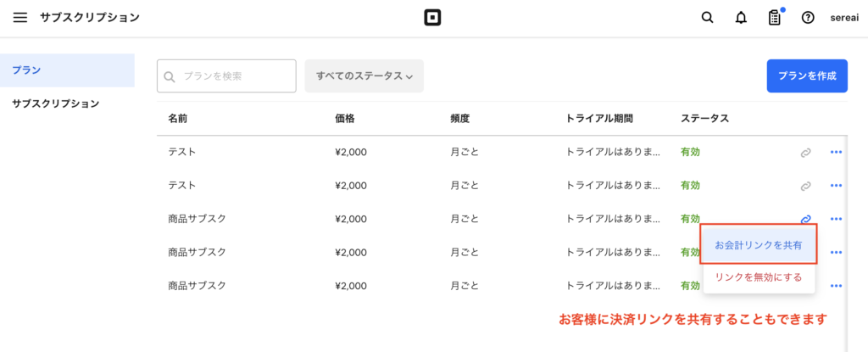
Task: Open the sereai account menu
Action: (x=843, y=18)
